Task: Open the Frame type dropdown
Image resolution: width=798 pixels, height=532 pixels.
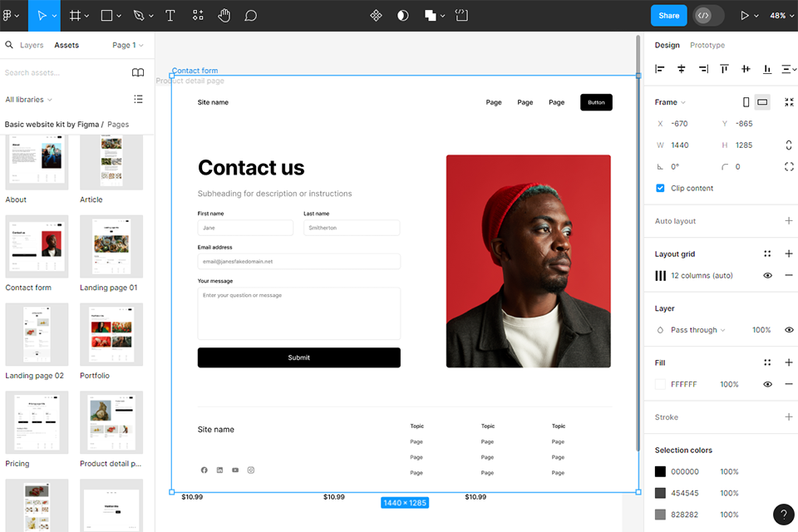Action: point(670,102)
